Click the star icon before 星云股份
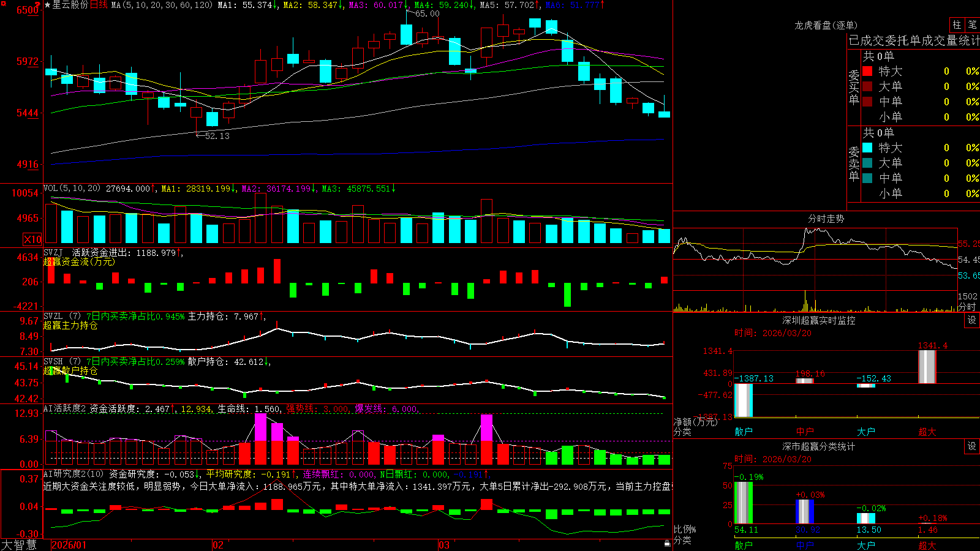 coord(47,5)
